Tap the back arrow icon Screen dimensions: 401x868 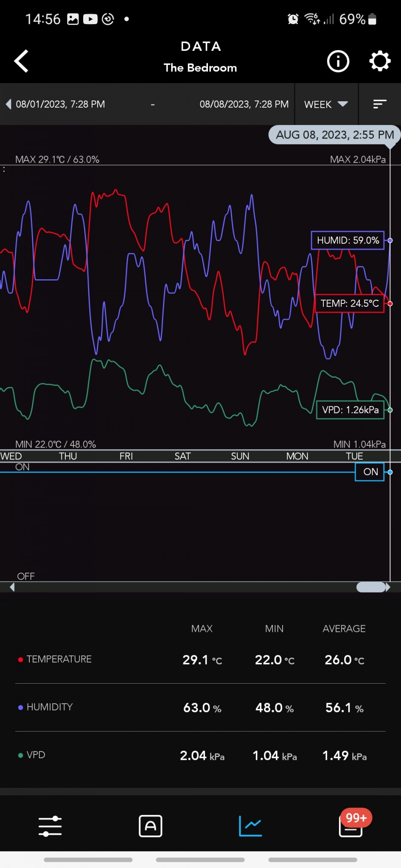pyautogui.click(x=22, y=61)
